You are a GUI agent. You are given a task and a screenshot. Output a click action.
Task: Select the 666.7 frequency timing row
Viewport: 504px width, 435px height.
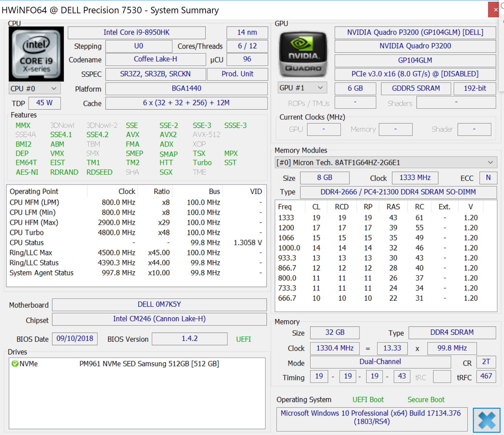(x=386, y=298)
